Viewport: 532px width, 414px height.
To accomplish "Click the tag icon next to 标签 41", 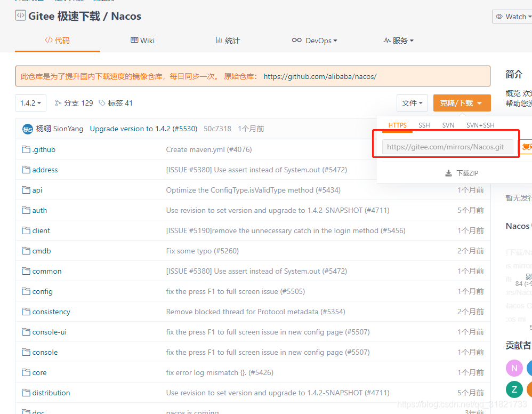I will (102, 103).
